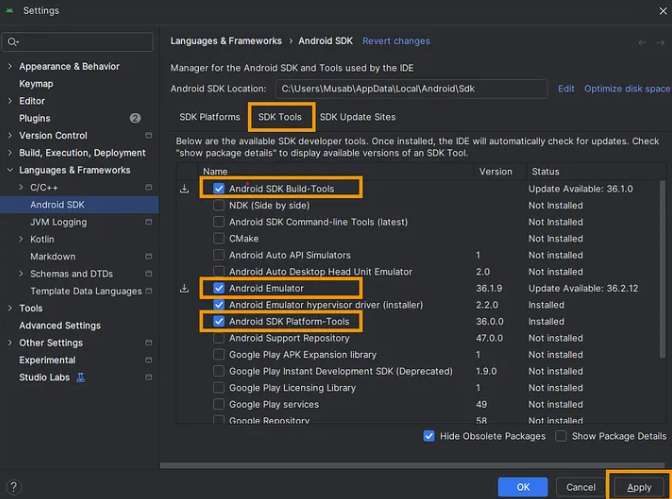Switch to the SDK Platforms tab
This screenshot has width=672, height=499.
pos(208,117)
